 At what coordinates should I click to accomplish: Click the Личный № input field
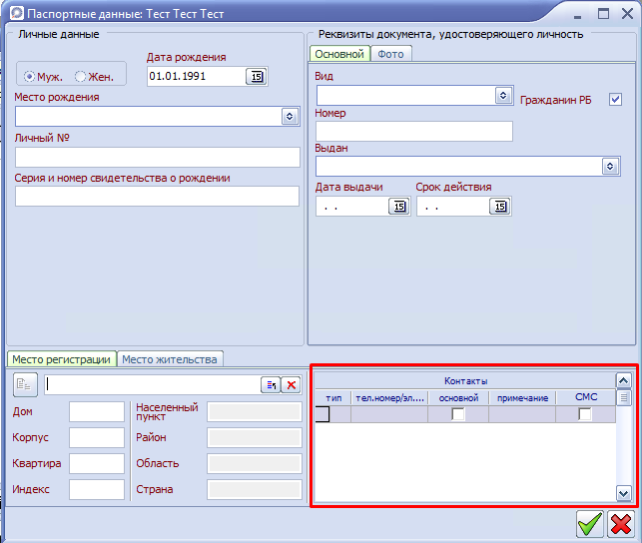click(157, 157)
